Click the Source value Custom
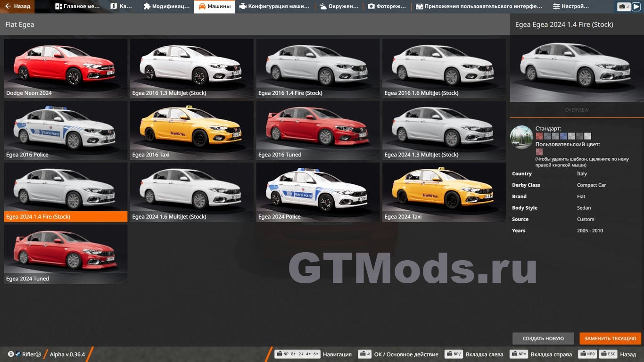This screenshot has height=362, width=644. [586, 219]
